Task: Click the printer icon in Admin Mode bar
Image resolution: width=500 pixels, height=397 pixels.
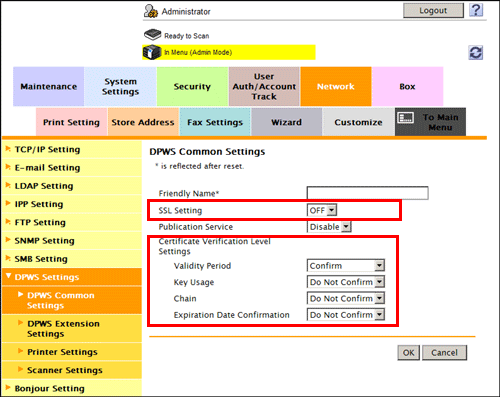Action: point(152,52)
